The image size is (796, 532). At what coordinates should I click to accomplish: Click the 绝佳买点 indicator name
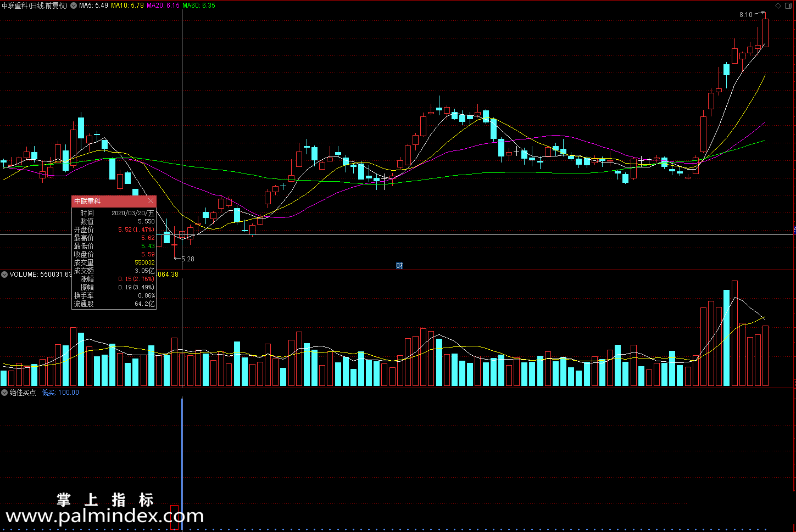(x=23, y=393)
